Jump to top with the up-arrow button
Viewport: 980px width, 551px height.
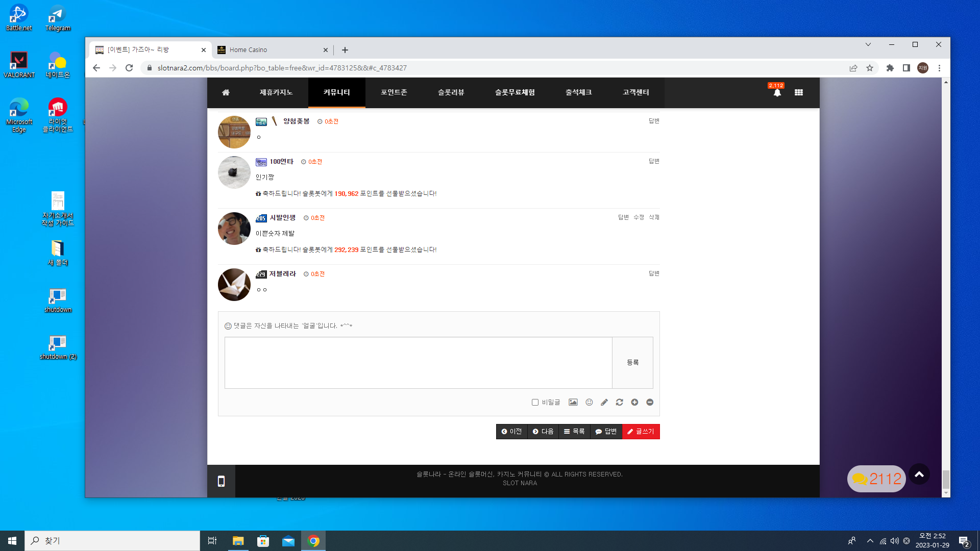click(919, 474)
